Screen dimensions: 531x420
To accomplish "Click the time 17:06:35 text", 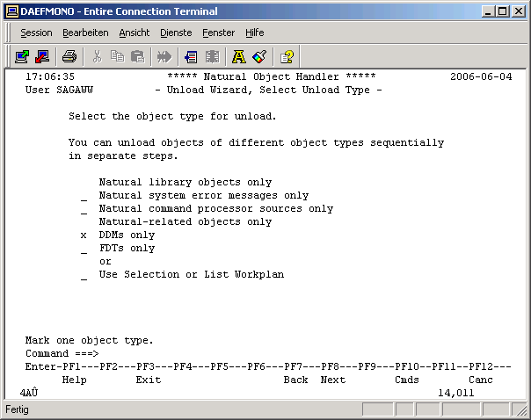I will pos(50,76).
